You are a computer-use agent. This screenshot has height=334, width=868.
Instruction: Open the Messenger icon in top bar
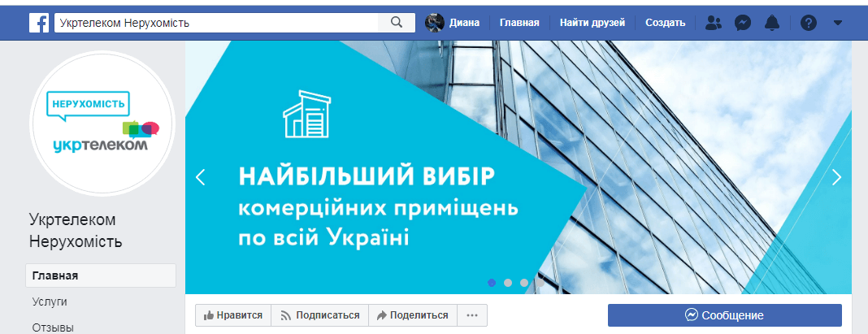tap(742, 23)
